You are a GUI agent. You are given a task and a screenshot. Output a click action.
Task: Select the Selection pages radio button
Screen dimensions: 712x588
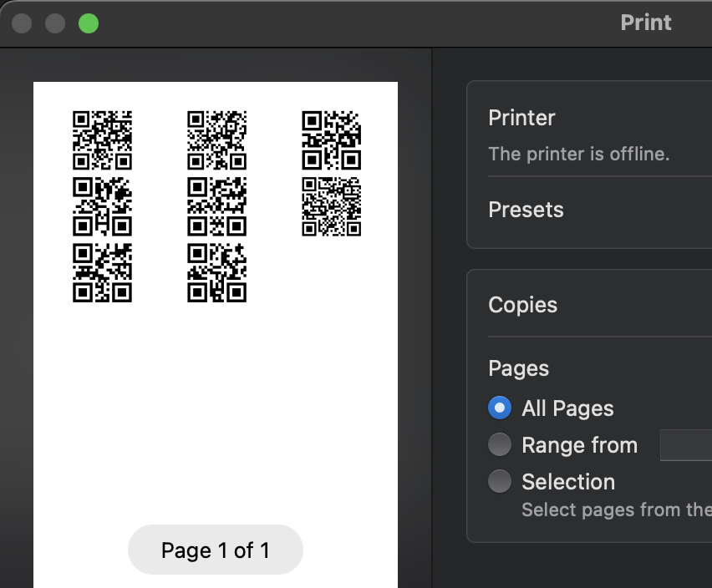coord(500,481)
